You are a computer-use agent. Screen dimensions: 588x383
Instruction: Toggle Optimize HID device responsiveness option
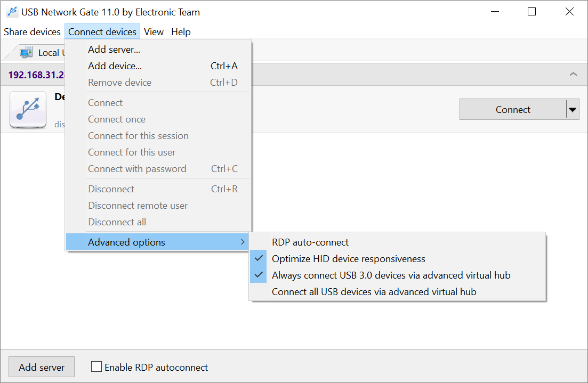[397, 258]
